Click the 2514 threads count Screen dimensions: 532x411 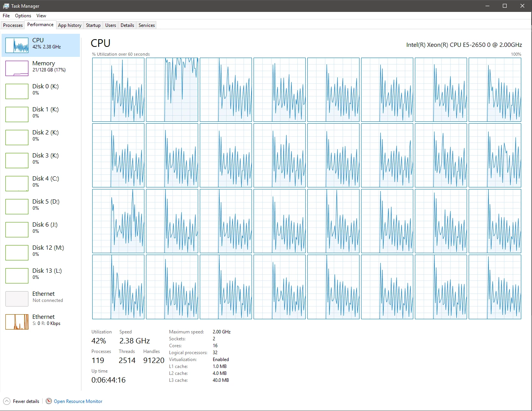[x=127, y=360]
